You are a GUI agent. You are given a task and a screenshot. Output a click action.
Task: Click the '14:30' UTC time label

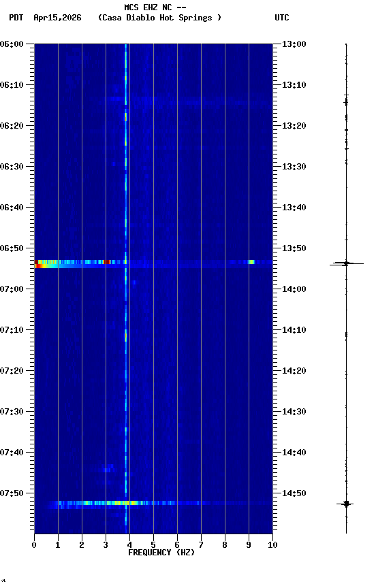point(294,412)
